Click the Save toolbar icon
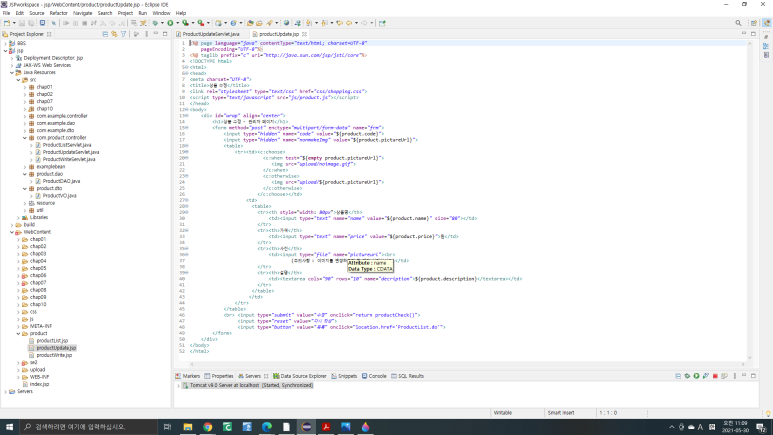Screen dimensions: 773x435 pyautogui.click(x=22, y=23)
